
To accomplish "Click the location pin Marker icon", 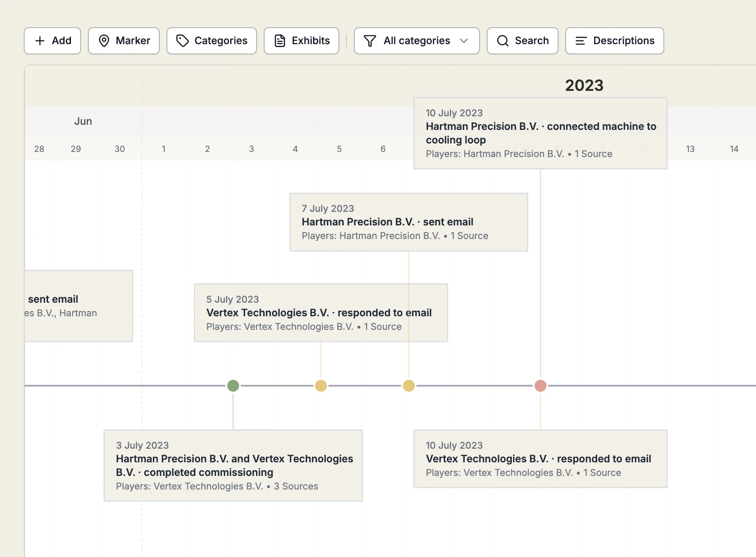I will point(104,41).
